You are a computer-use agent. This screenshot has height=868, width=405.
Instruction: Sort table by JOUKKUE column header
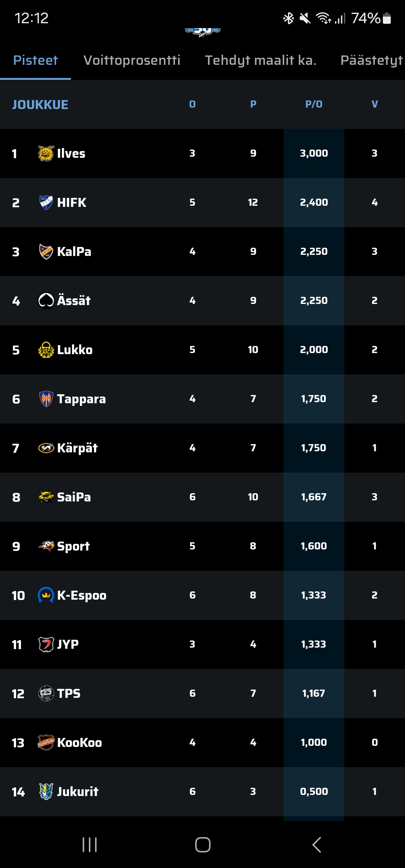[40, 105]
